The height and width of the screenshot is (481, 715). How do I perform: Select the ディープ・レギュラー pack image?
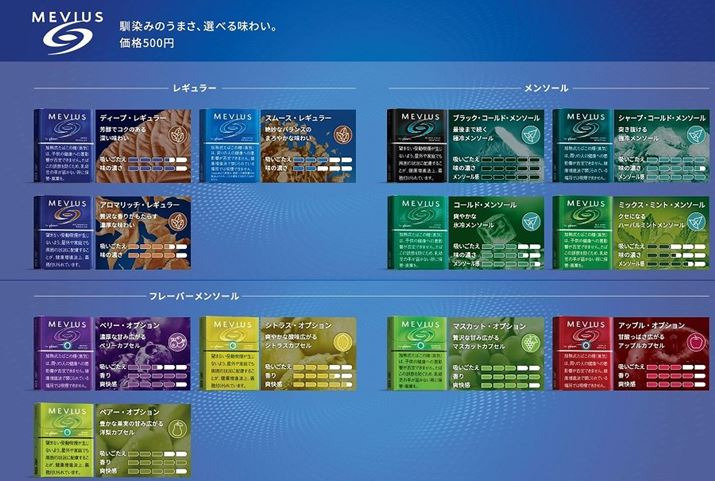(64, 146)
